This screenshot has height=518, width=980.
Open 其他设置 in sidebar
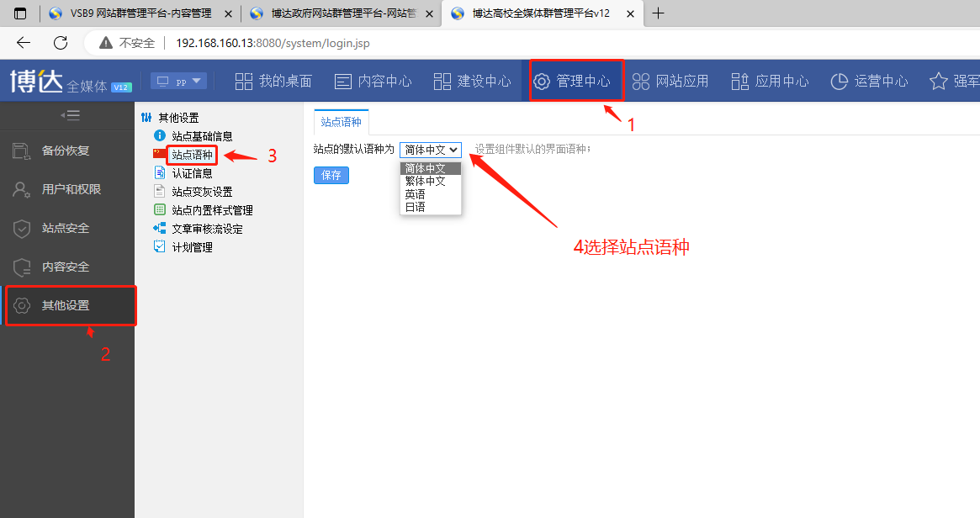67,305
